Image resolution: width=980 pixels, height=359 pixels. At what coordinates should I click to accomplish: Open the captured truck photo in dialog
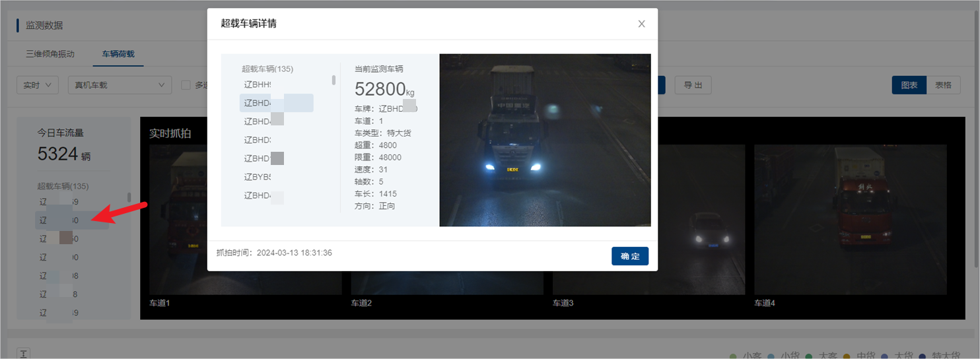[545, 140]
